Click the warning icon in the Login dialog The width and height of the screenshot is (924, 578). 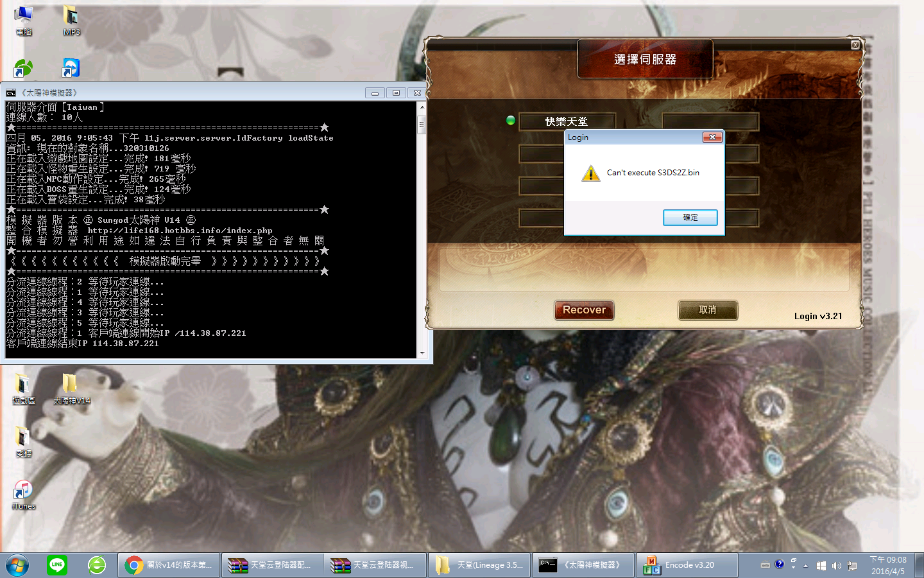pos(590,173)
